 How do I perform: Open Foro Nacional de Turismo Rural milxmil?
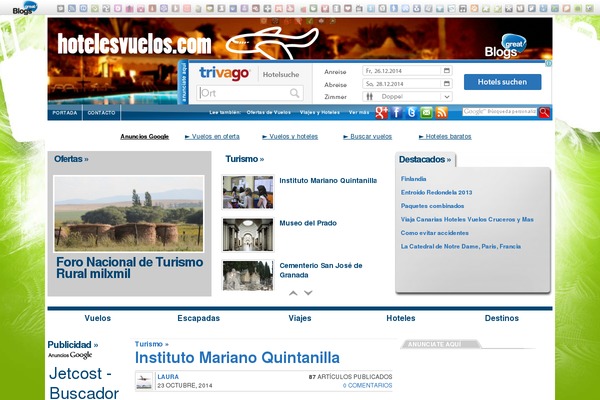[129, 268]
